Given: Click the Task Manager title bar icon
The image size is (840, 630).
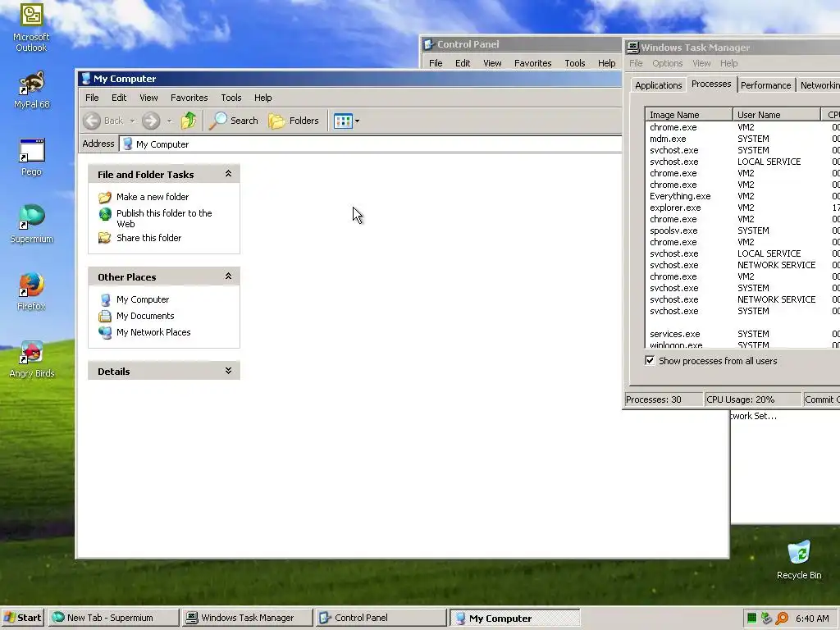Looking at the screenshot, I should 632,48.
